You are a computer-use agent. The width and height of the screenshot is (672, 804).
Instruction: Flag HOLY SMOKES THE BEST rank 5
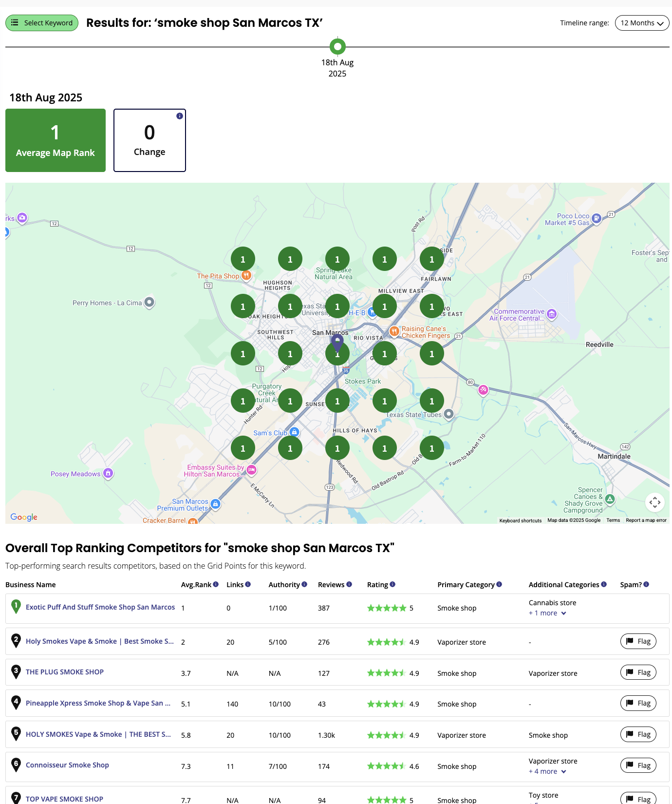(x=638, y=734)
